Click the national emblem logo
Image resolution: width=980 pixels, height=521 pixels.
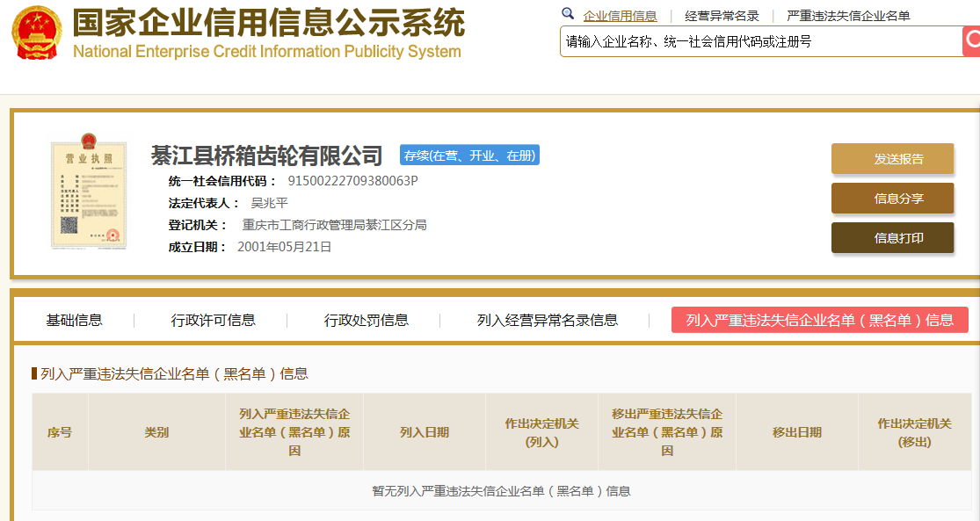pos(37,33)
